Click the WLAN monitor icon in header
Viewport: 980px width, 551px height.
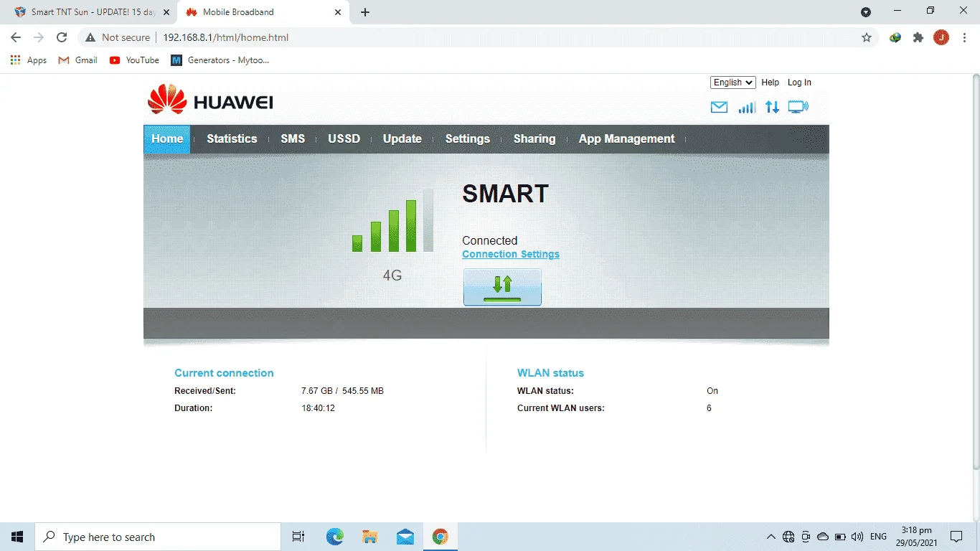coord(798,107)
